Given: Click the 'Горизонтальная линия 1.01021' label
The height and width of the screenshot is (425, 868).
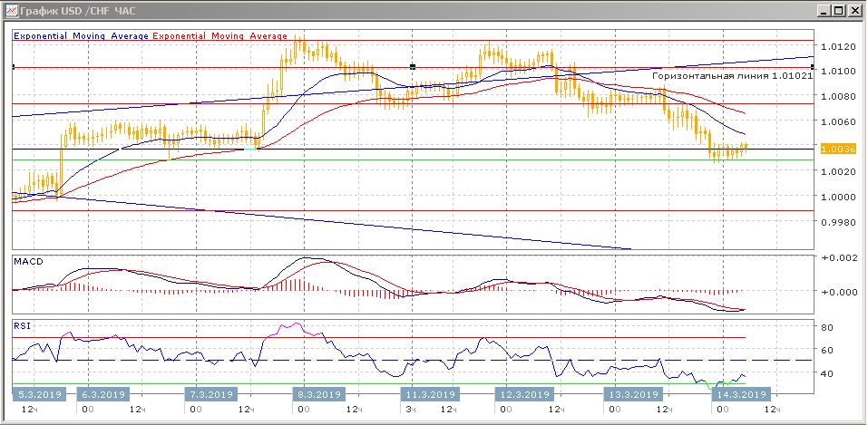Looking at the screenshot, I should click(732, 76).
